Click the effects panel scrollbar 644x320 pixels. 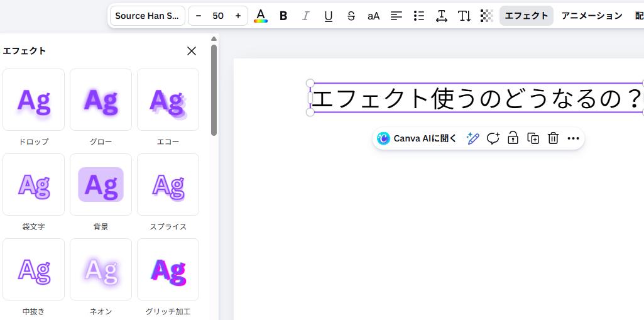pos(214,90)
